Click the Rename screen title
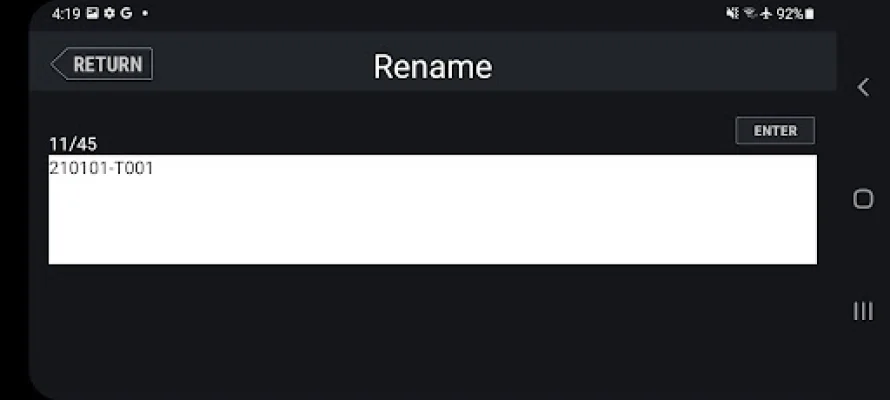Viewport: 890px width, 400px height. click(x=432, y=66)
